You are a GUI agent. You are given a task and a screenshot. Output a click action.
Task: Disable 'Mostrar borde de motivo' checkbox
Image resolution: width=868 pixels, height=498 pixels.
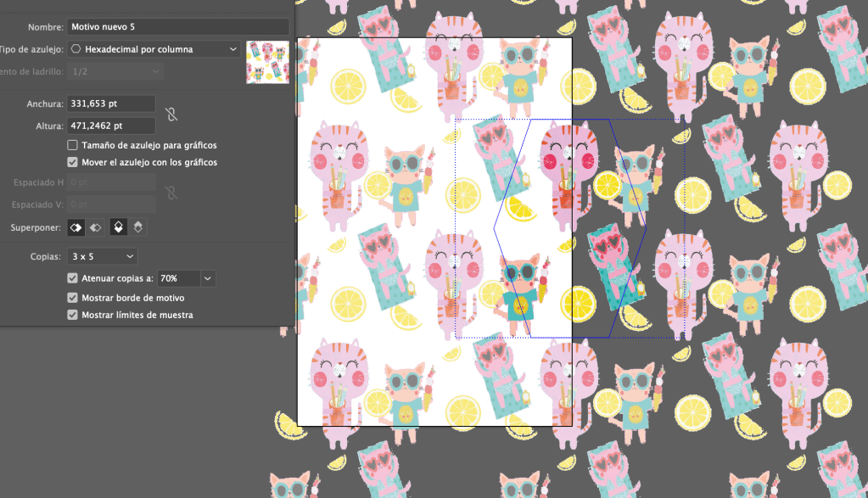[x=73, y=298]
